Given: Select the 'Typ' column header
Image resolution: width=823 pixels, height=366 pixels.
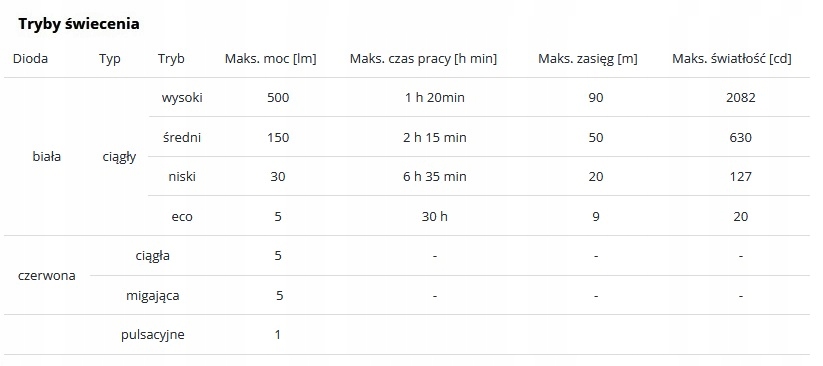Looking at the screenshot, I should (x=110, y=59).
